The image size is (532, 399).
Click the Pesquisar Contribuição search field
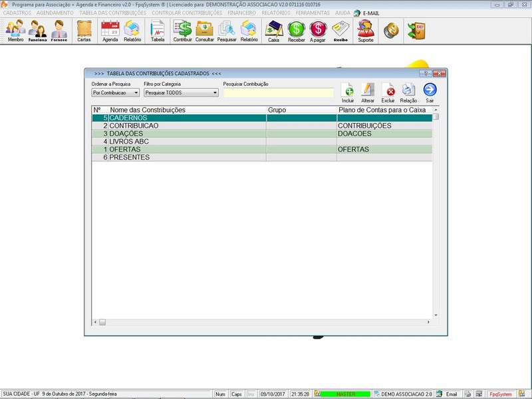279,92
